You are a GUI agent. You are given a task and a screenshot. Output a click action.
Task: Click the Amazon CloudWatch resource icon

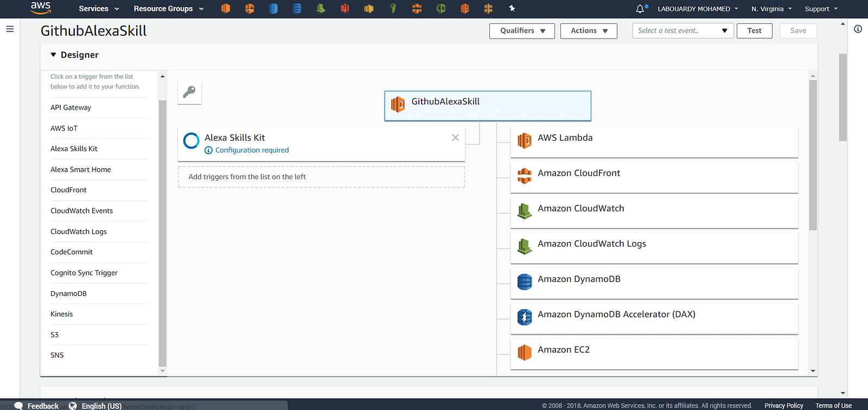[x=525, y=211]
